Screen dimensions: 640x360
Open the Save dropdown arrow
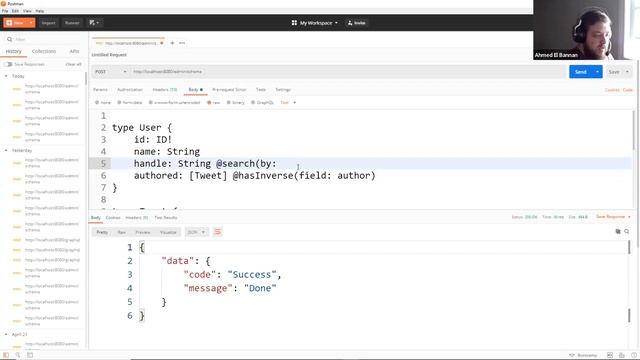(627, 72)
